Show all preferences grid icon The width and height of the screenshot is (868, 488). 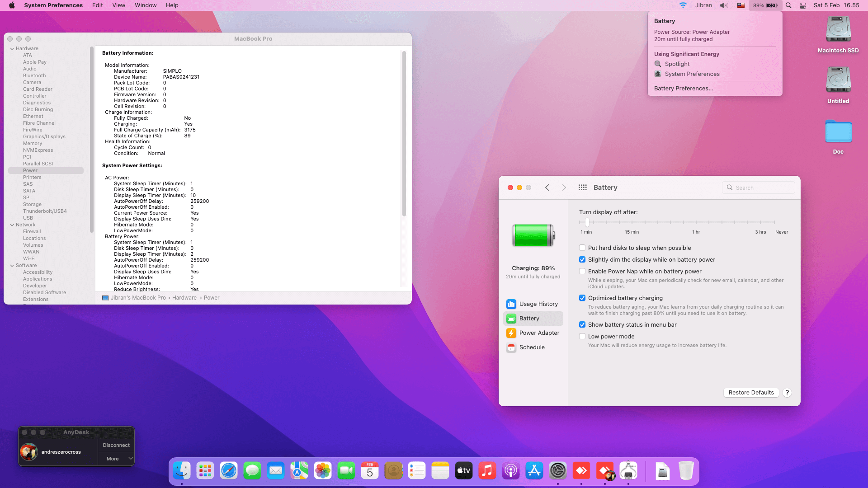coord(582,188)
